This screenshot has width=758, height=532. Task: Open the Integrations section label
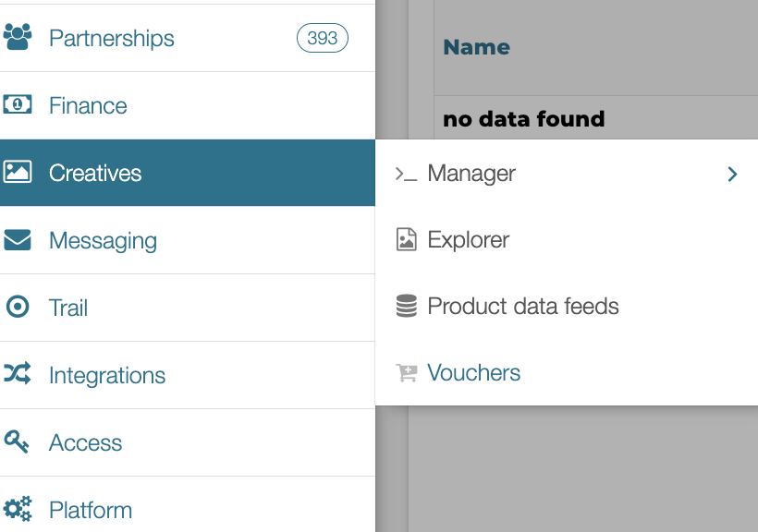(107, 375)
